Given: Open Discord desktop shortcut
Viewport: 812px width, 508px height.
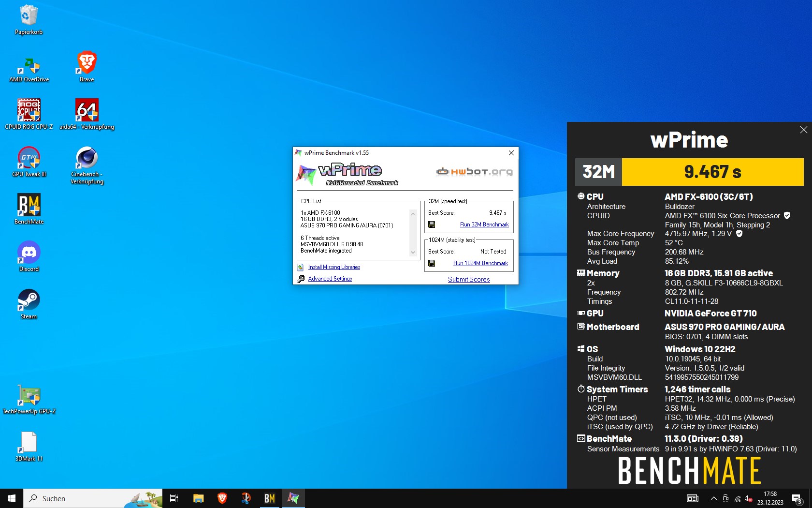Looking at the screenshot, I should coord(29,257).
